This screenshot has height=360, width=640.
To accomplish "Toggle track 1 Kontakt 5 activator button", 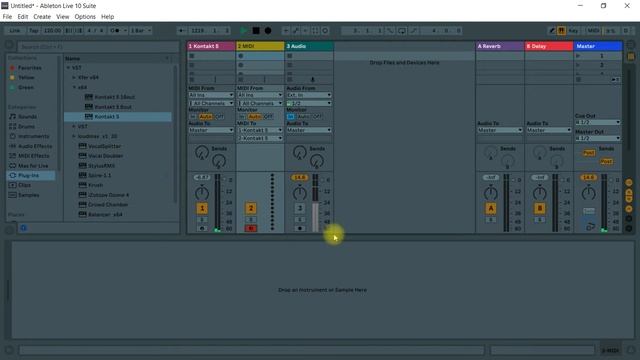I will pyautogui.click(x=202, y=209).
